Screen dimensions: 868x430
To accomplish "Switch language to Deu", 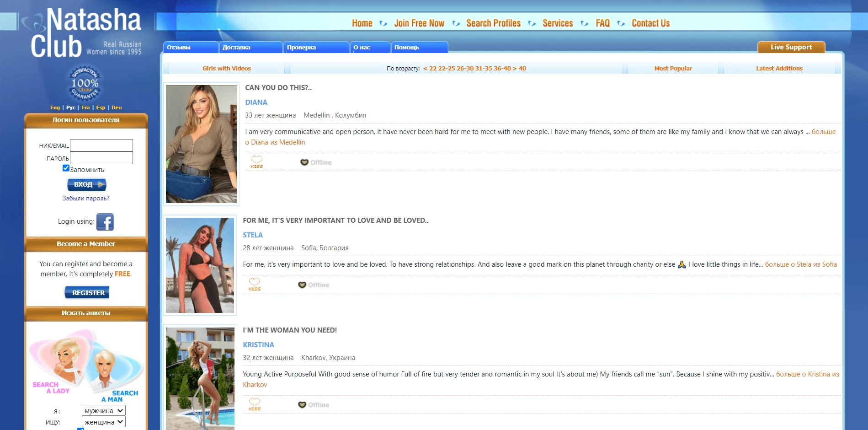I will [117, 107].
